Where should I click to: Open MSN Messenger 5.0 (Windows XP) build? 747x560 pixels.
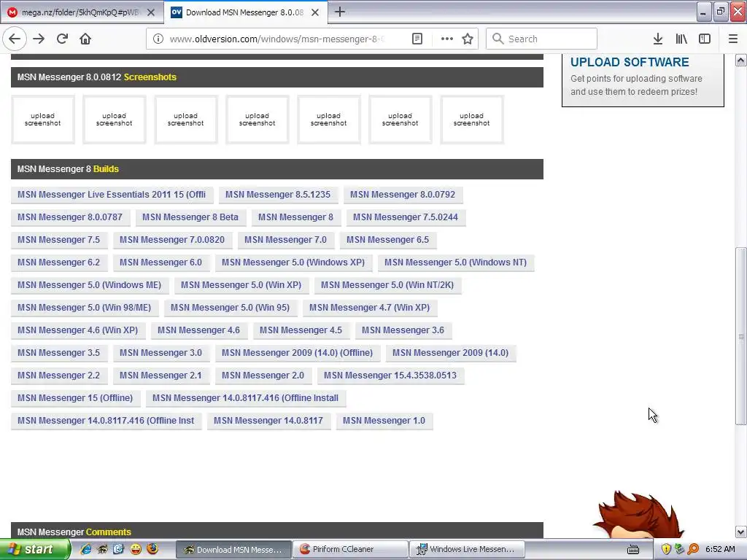point(293,262)
